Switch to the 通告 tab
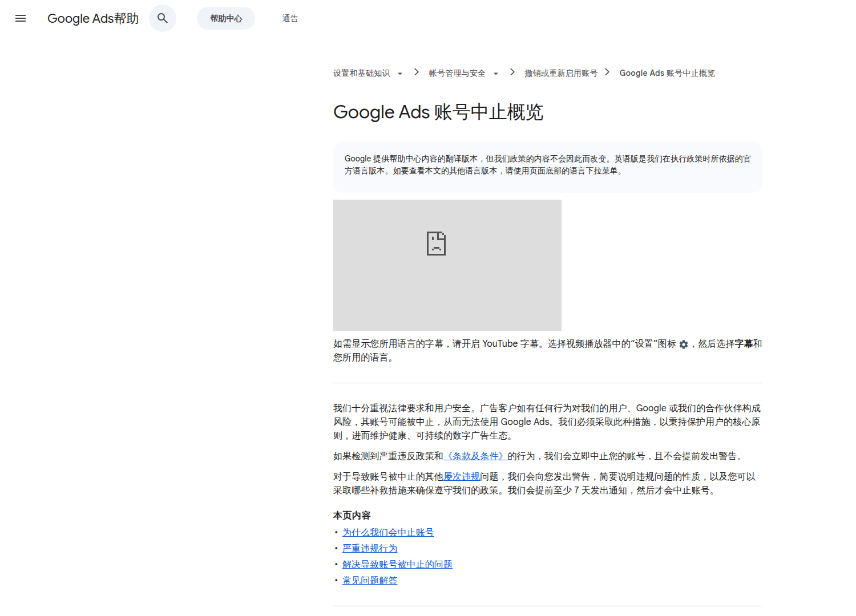Screen dimensions: 856x616 290,18
